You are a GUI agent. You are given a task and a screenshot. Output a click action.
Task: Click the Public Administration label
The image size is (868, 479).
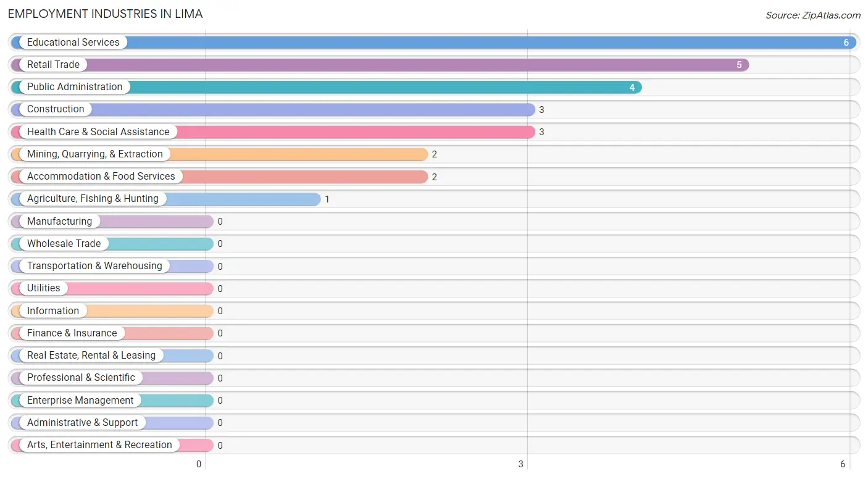coord(75,86)
